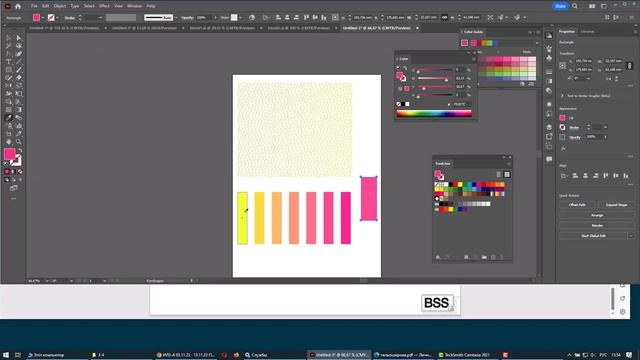This screenshot has height=360, width=640.
Task: Swap fill and stroke colors in toolbar
Action: coord(20,151)
